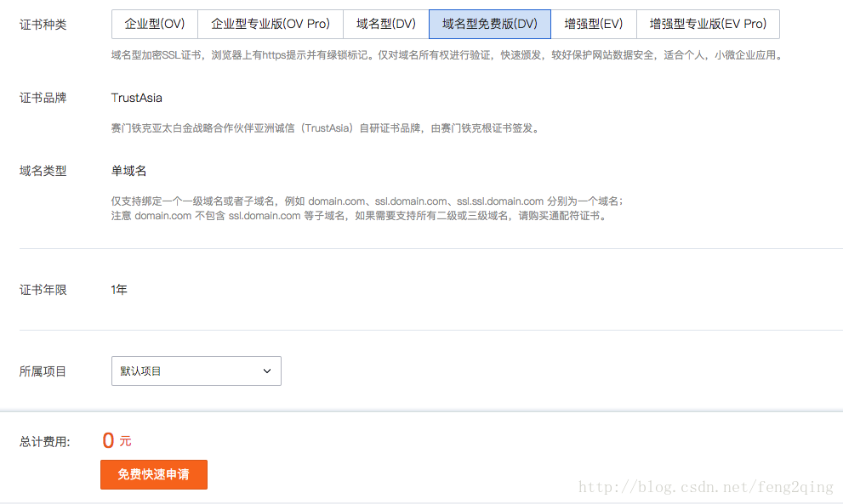Click the 证书品牌 label

coord(43,98)
